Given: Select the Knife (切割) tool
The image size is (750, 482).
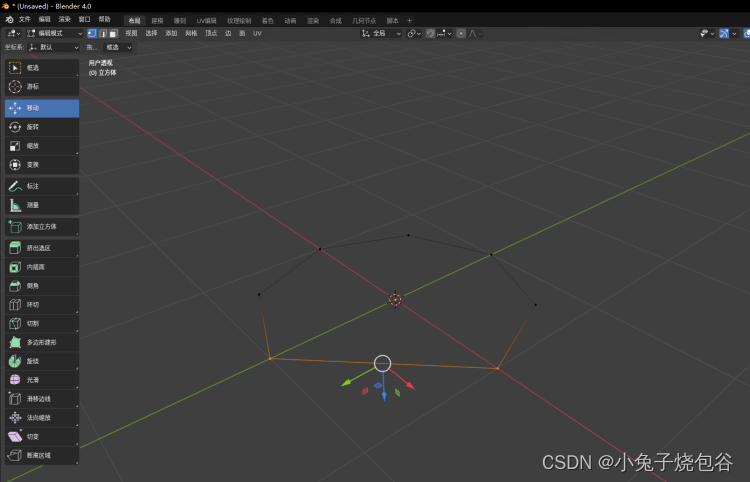Looking at the screenshot, I should [x=42, y=323].
